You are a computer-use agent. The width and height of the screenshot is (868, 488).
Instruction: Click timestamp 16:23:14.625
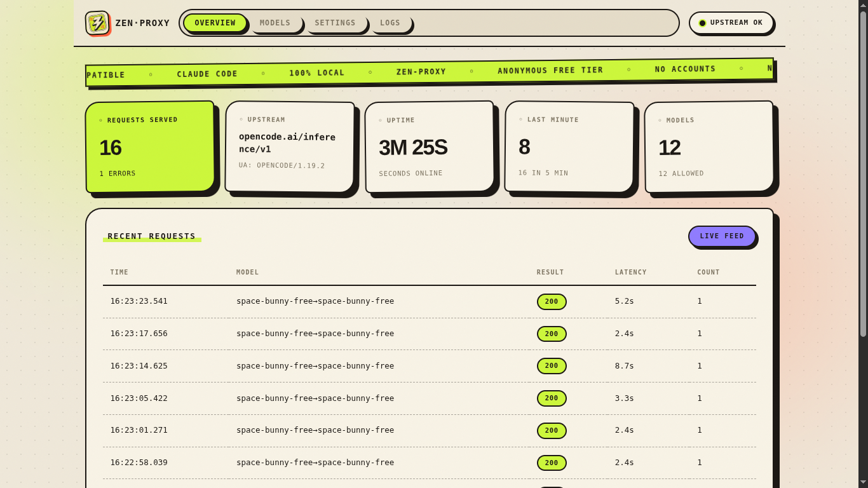[139, 366]
